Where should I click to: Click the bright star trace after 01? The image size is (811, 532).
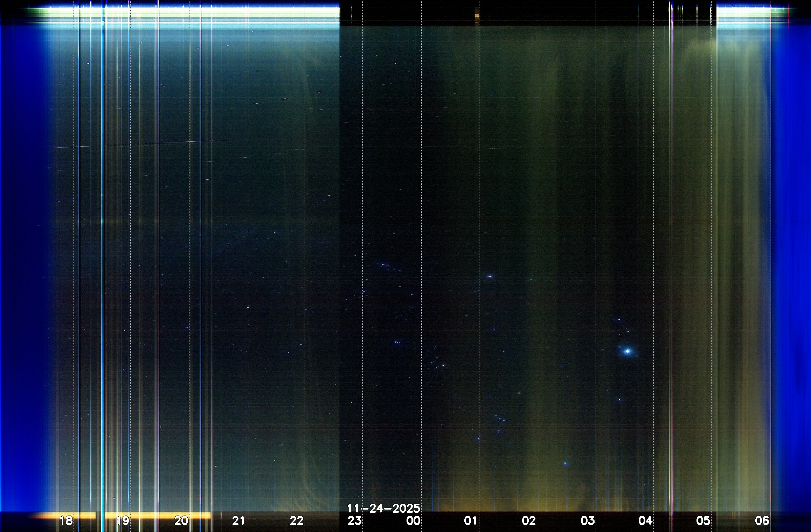490,276
